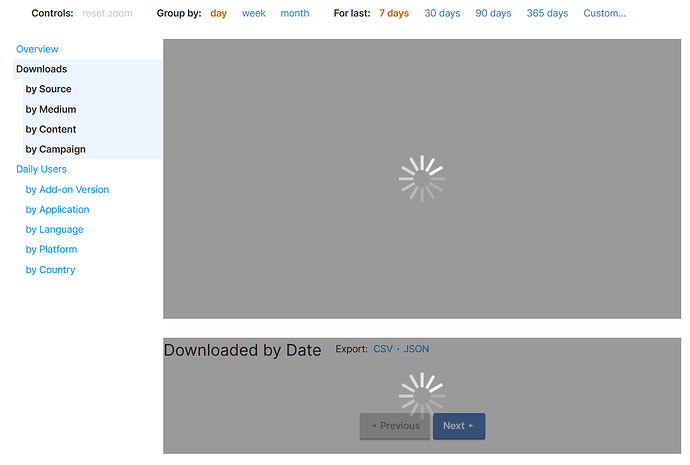Show data for last 30 days

[442, 13]
